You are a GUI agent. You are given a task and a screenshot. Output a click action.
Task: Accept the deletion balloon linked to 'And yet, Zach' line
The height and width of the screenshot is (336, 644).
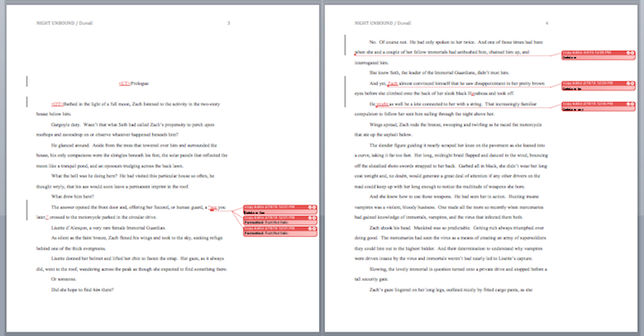(x=629, y=83)
